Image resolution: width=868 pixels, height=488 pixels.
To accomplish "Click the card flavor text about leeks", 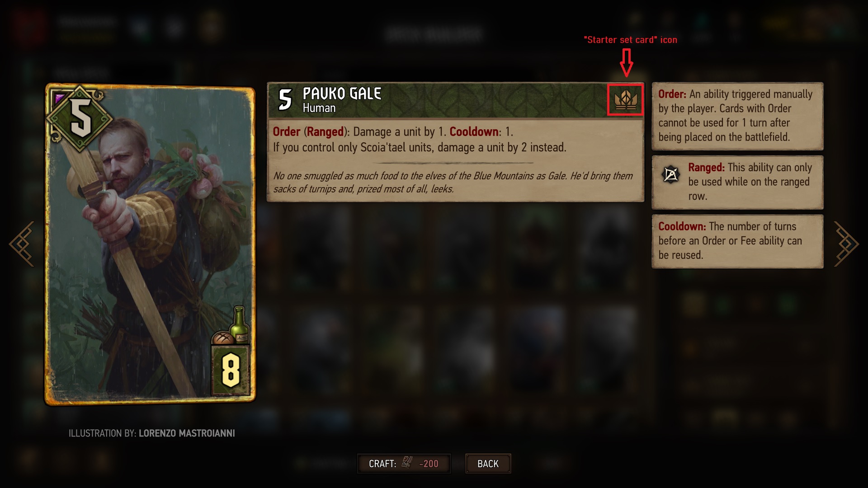I will [x=453, y=183].
